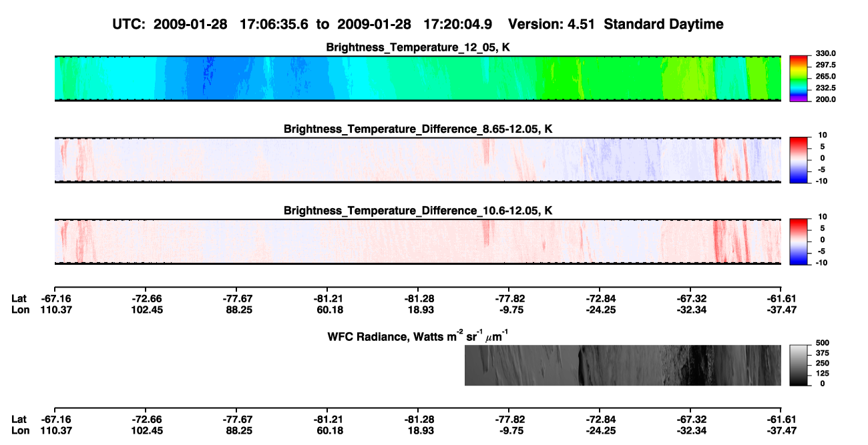Image resolution: width=868 pixels, height=445 pixels.
Task: Click Lat on the axis under the WFC panel
Action: (19, 419)
